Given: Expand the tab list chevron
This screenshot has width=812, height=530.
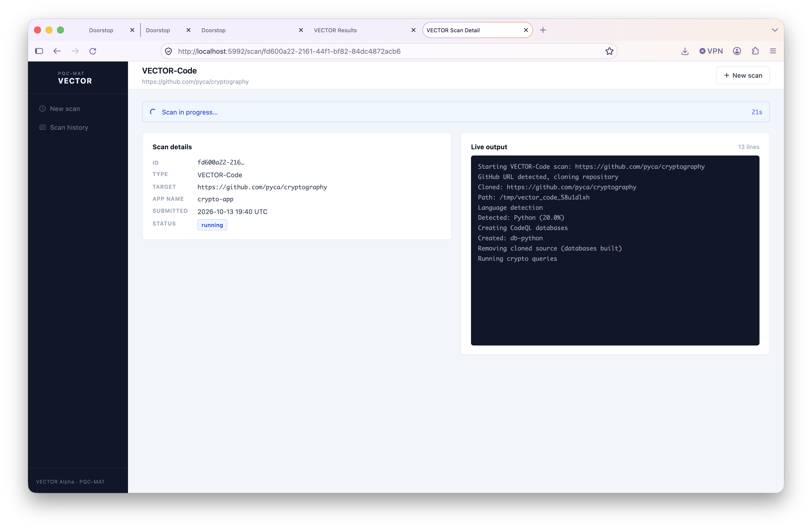Looking at the screenshot, I should [x=775, y=30].
